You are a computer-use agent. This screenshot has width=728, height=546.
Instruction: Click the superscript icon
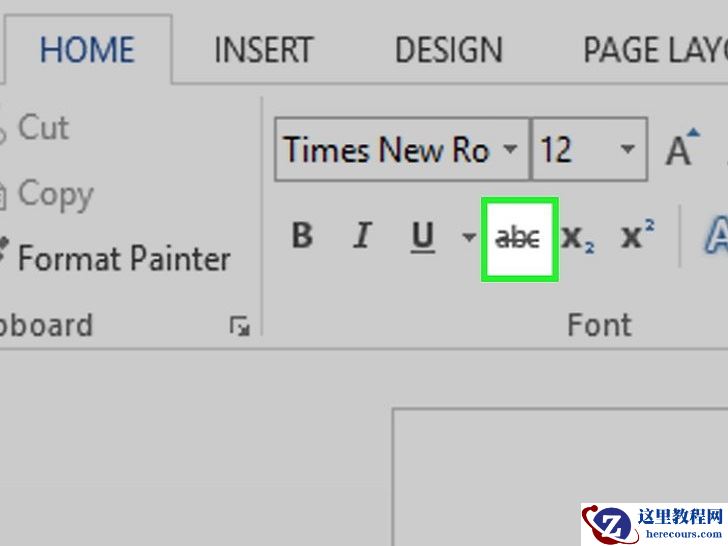637,237
